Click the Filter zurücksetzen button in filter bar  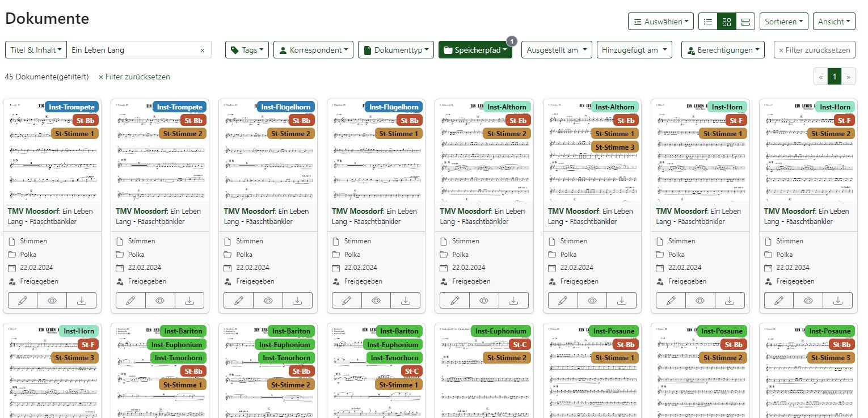pos(814,50)
